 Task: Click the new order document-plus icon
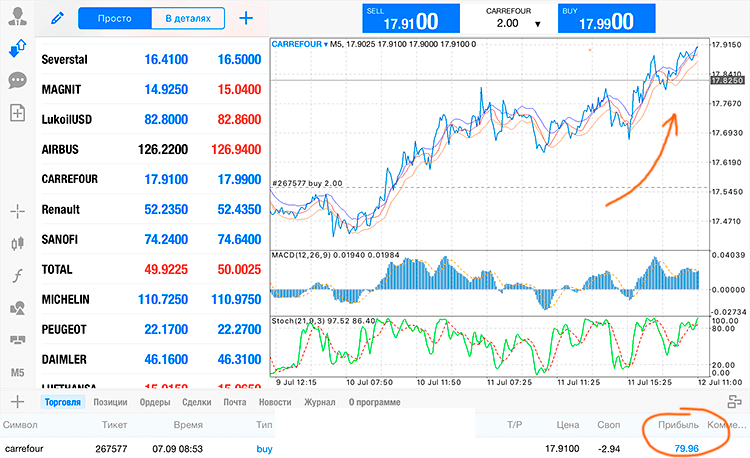point(18,113)
